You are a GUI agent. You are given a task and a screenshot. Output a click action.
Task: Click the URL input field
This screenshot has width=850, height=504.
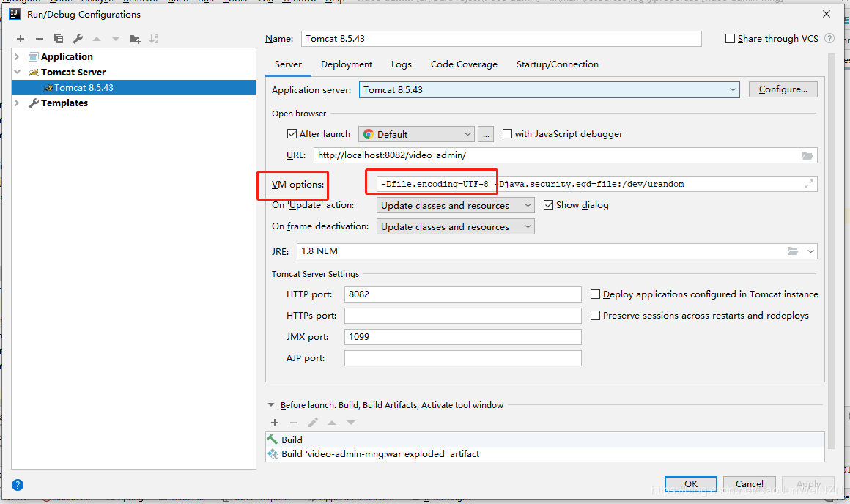[x=565, y=155]
